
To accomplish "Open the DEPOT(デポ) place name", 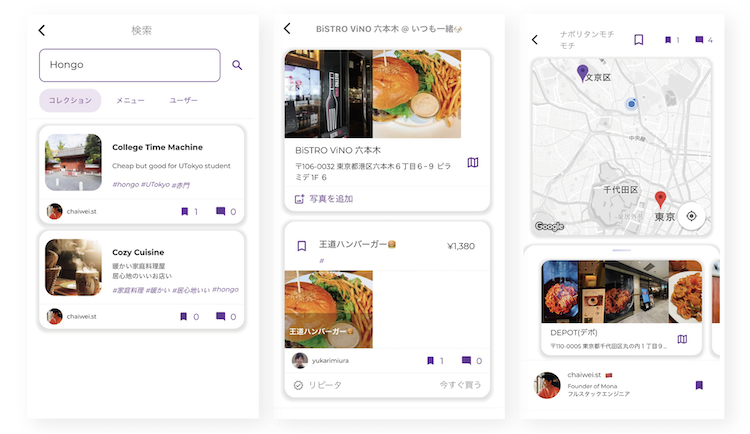I will (574, 333).
